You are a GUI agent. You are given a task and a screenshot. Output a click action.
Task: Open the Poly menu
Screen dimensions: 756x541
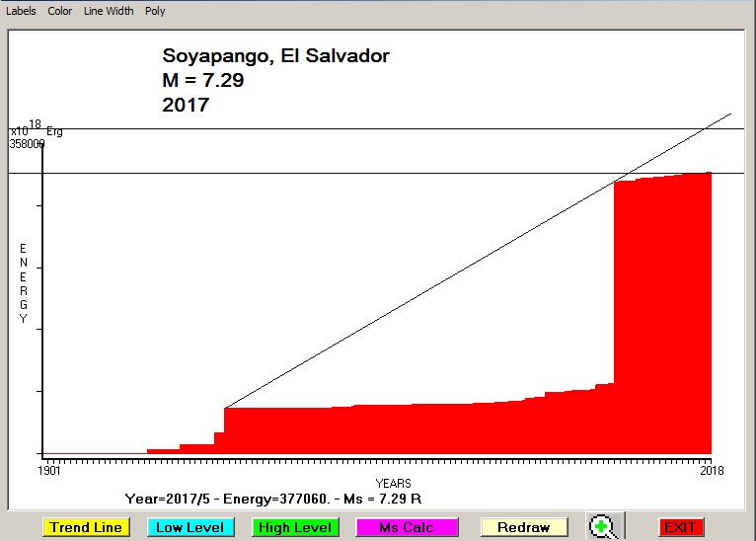155,11
